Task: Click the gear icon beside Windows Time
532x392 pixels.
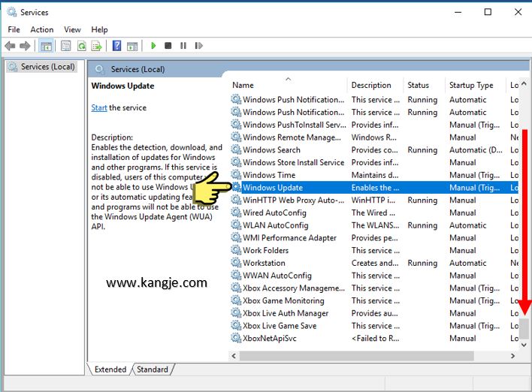Action: [x=236, y=175]
